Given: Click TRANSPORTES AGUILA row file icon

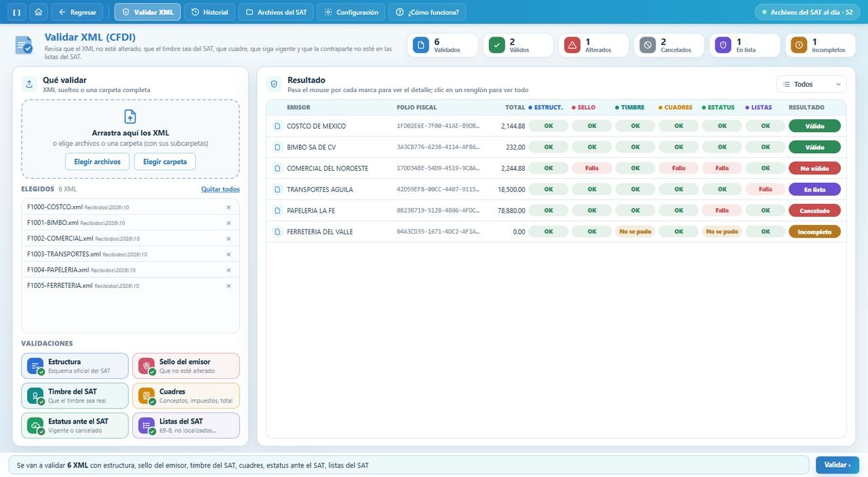Looking at the screenshot, I should pyautogui.click(x=277, y=190).
